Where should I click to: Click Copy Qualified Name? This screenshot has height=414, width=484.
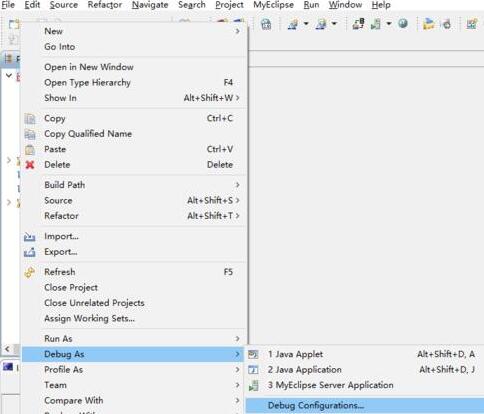(x=88, y=134)
